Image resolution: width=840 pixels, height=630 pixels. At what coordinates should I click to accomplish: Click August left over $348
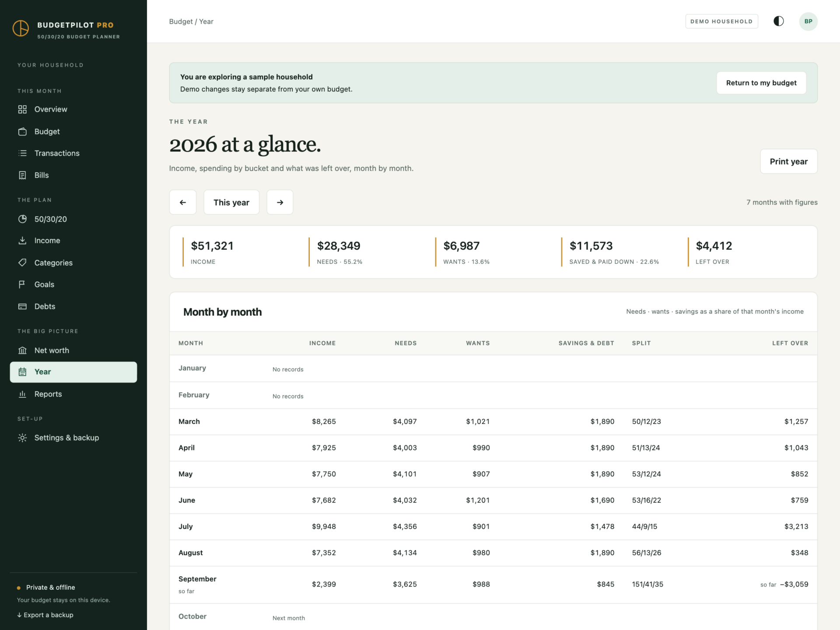[x=799, y=553]
